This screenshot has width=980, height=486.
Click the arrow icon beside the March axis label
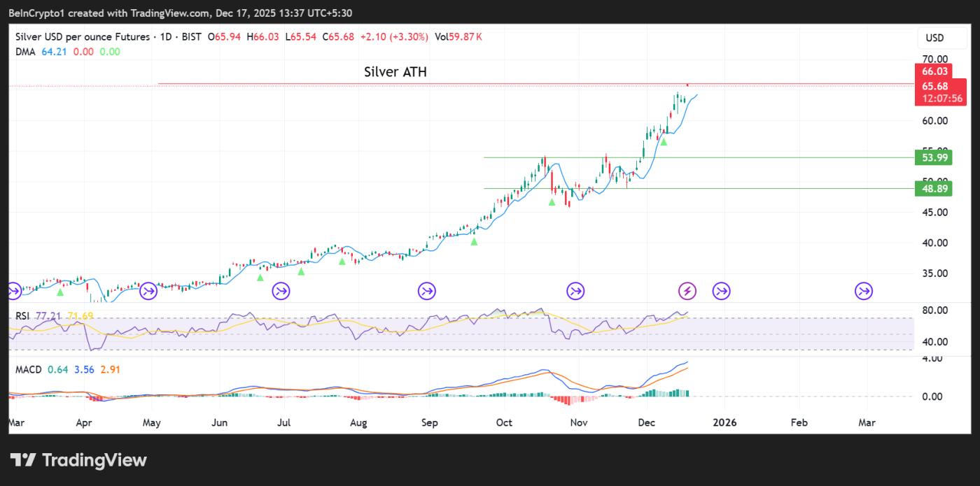[863, 291]
